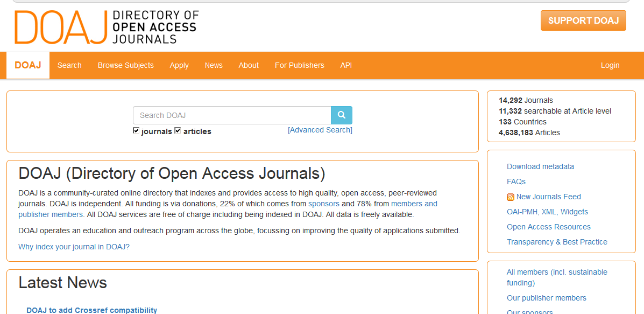Open the Search menu item
The image size is (644, 314).
[69, 65]
